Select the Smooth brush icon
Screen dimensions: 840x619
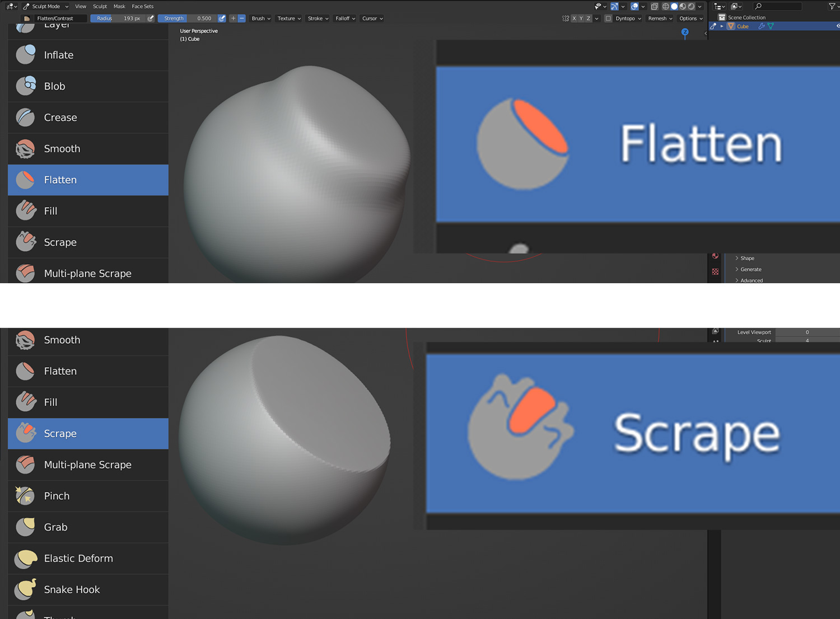(x=25, y=148)
